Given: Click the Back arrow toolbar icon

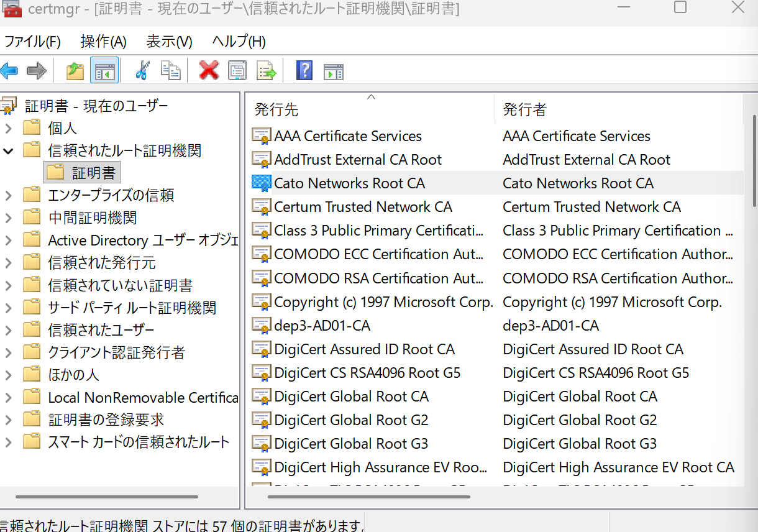Looking at the screenshot, I should click(x=9, y=70).
